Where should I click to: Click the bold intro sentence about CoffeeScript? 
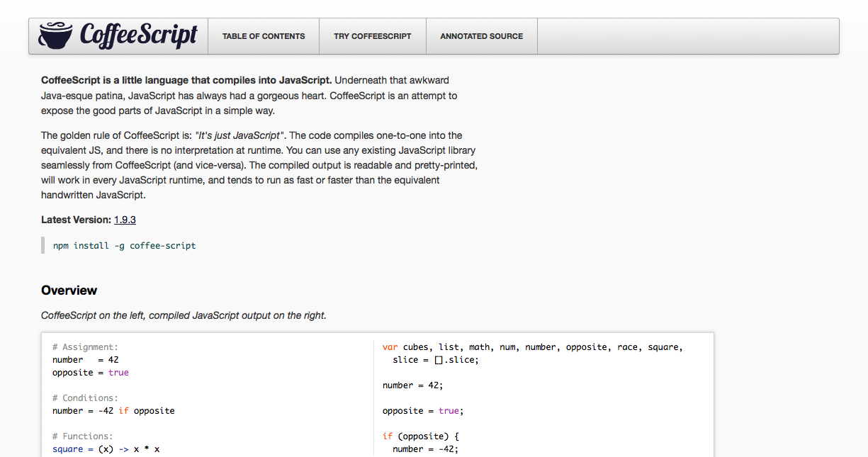(x=186, y=80)
